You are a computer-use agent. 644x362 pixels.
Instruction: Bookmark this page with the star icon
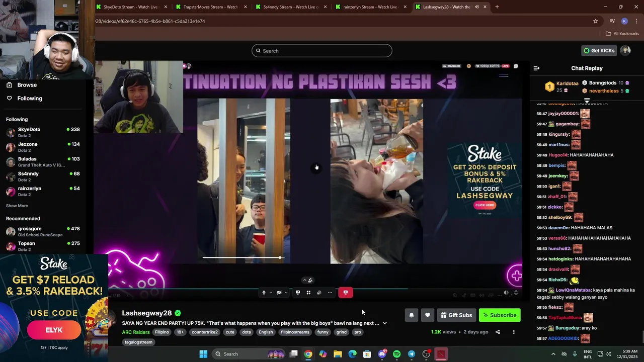[596, 21]
